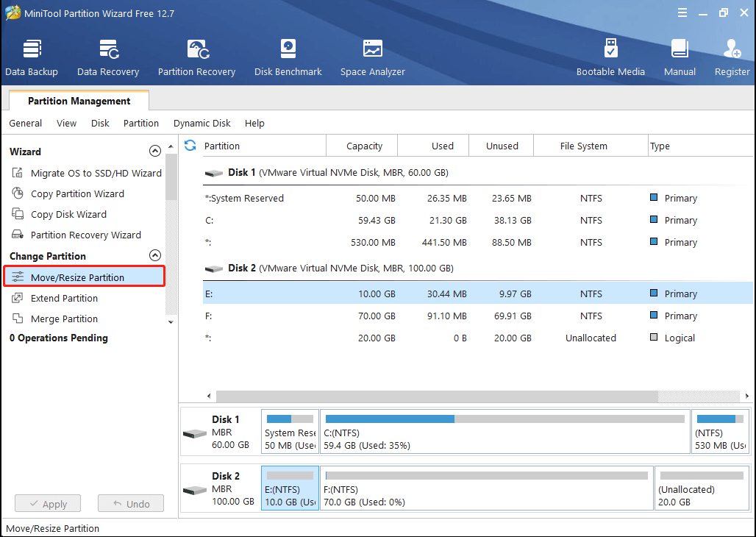Click the Disk 2 icon in disk map

coord(195,490)
